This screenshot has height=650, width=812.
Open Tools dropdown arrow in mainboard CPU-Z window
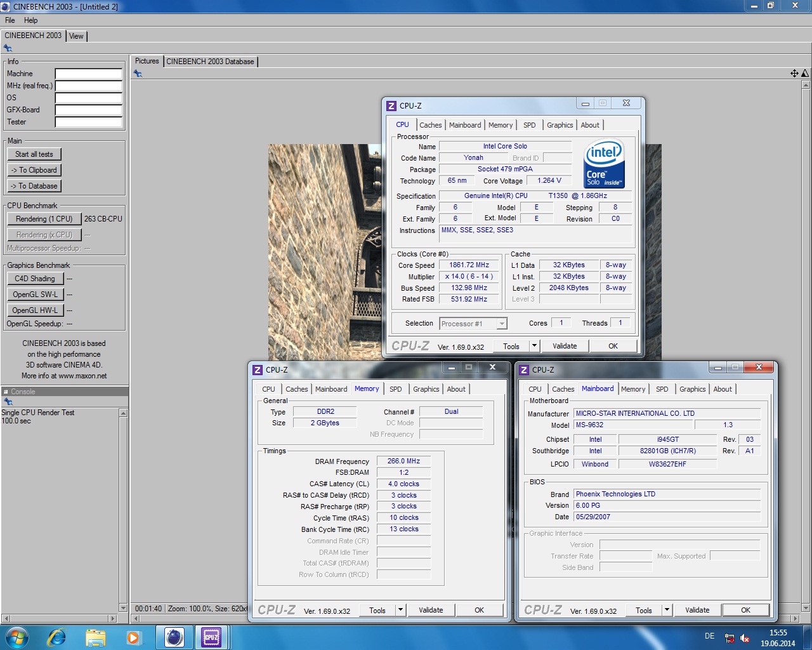pos(667,610)
